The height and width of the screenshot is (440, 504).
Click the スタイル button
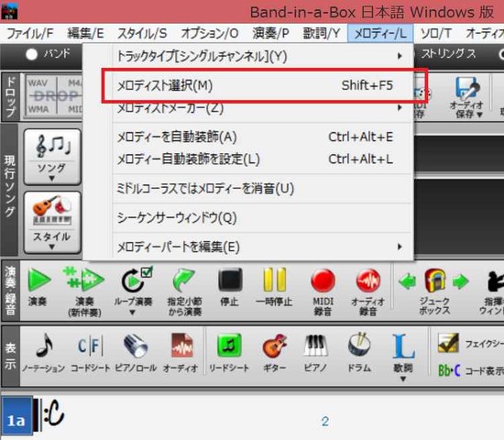(x=52, y=222)
